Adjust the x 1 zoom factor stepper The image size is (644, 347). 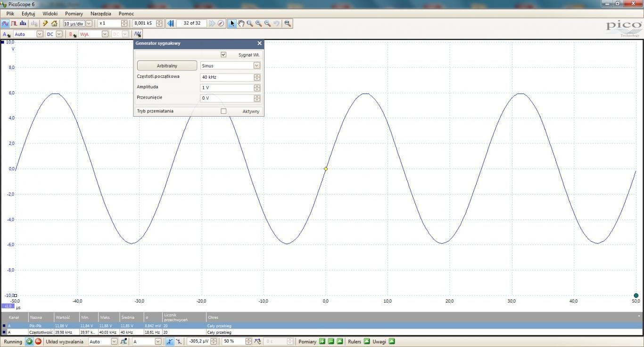tap(124, 23)
